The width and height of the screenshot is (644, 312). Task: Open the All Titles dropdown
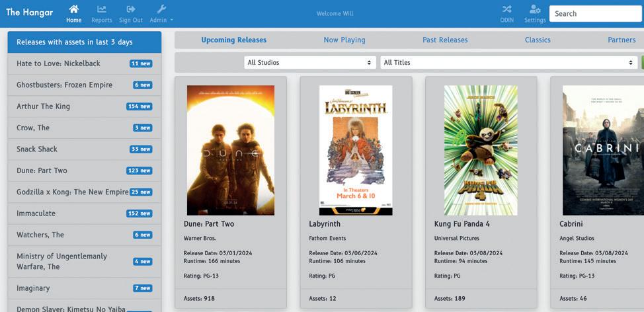(x=509, y=62)
